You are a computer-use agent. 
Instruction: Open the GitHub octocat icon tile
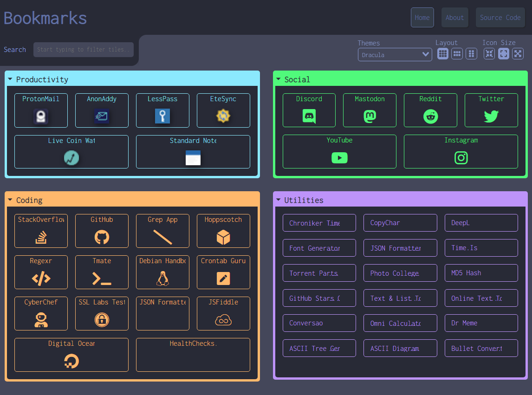tap(102, 237)
